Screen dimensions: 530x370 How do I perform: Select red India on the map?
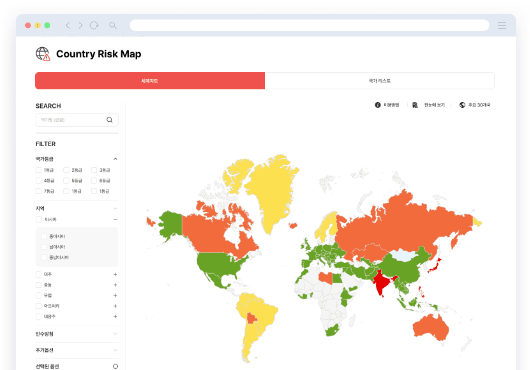[381, 282]
